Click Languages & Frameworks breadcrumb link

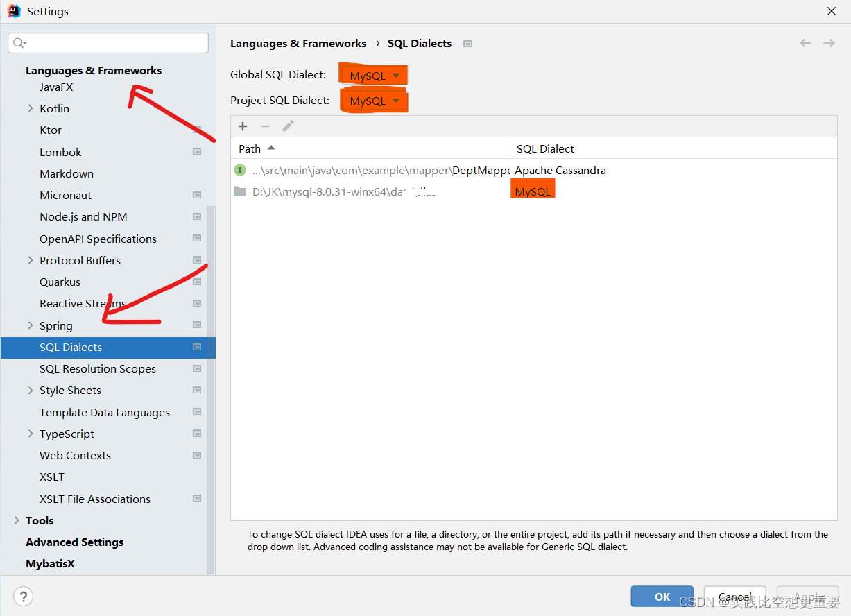click(298, 43)
